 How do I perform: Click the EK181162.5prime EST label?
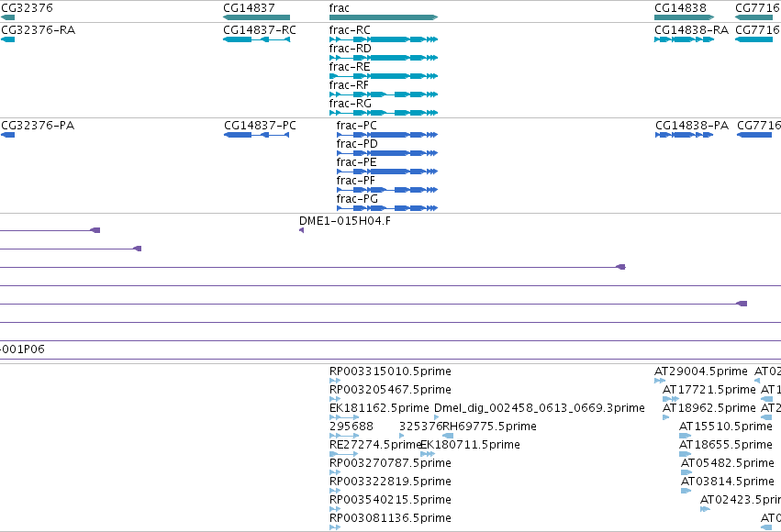point(379,408)
